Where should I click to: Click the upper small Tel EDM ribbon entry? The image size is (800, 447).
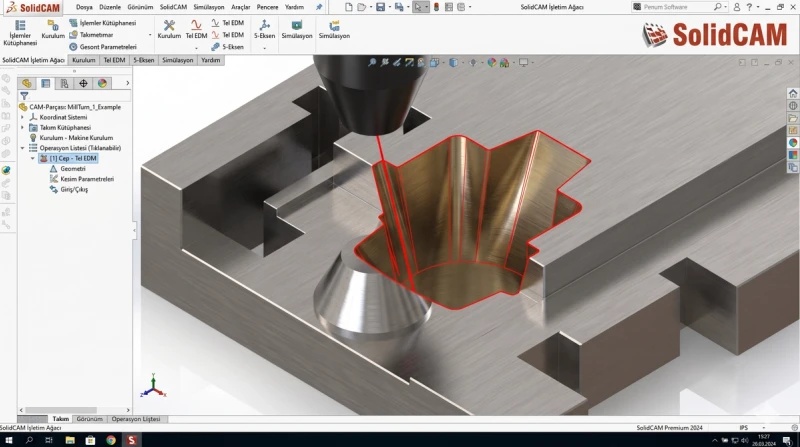[x=228, y=23]
